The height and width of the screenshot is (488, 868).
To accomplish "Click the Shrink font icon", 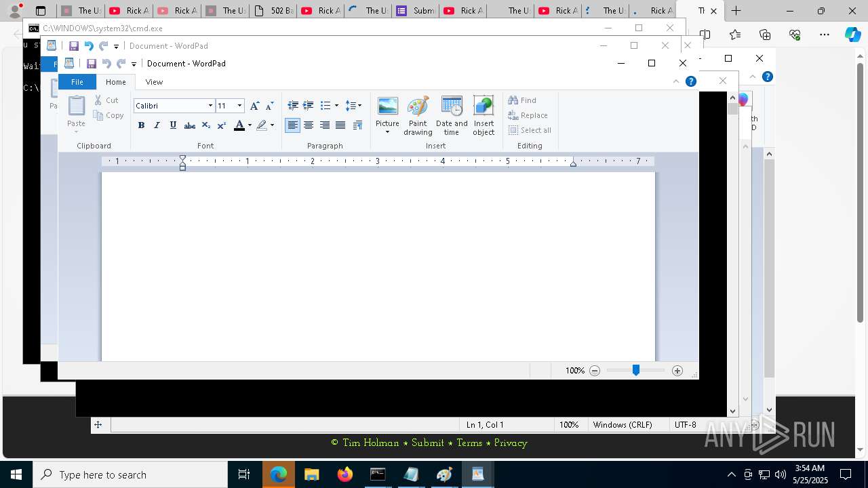I will 269,106.
